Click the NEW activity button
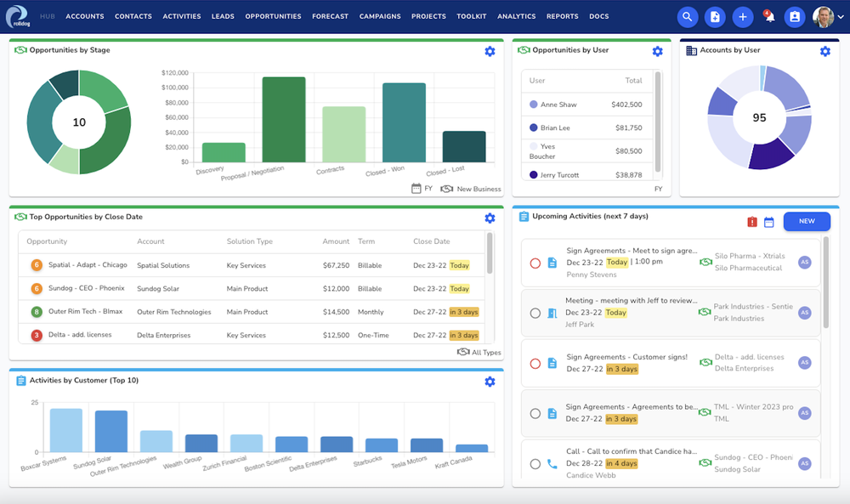850x504 pixels. coord(807,221)
